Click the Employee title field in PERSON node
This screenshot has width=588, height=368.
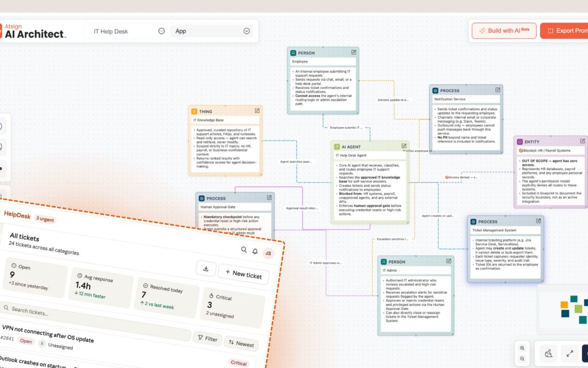click(x=323, y=62)
